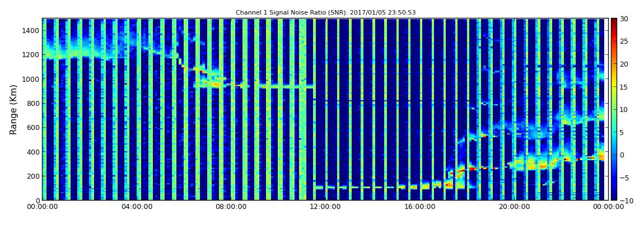Click the 1200 range tick label
The image size is (644, 228).
tap(31, 55)
